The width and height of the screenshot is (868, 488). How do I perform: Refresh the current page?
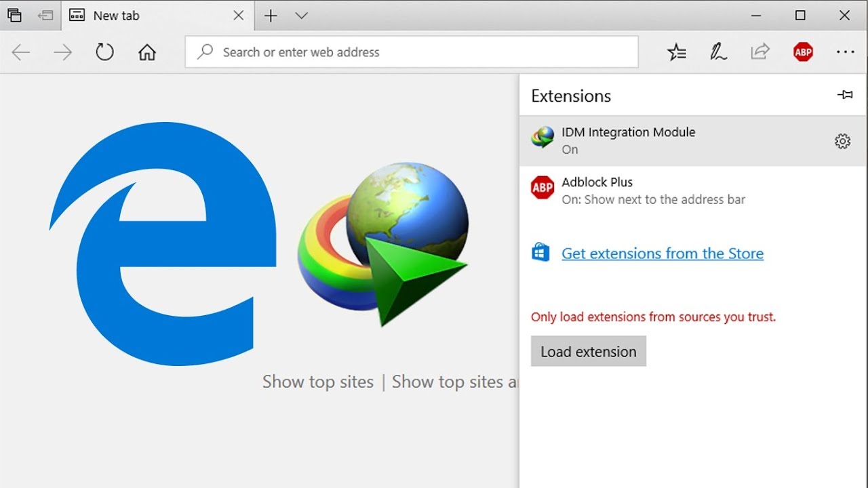coord(104,52)
